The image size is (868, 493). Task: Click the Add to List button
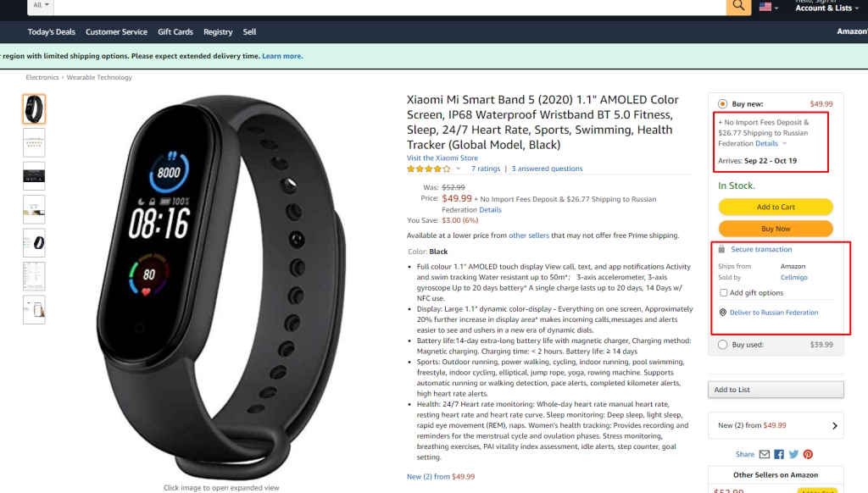[x=776, y=390]
